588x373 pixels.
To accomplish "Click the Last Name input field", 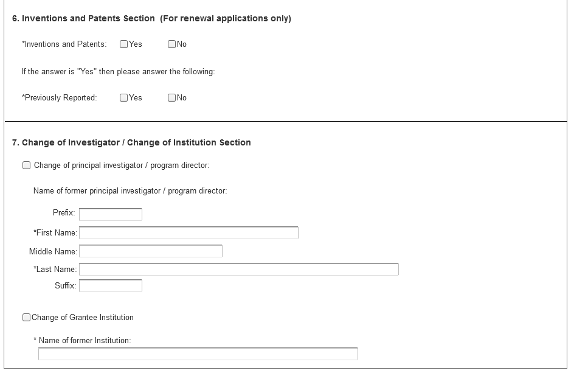I will pyautogui.click(x=238, y=270).
